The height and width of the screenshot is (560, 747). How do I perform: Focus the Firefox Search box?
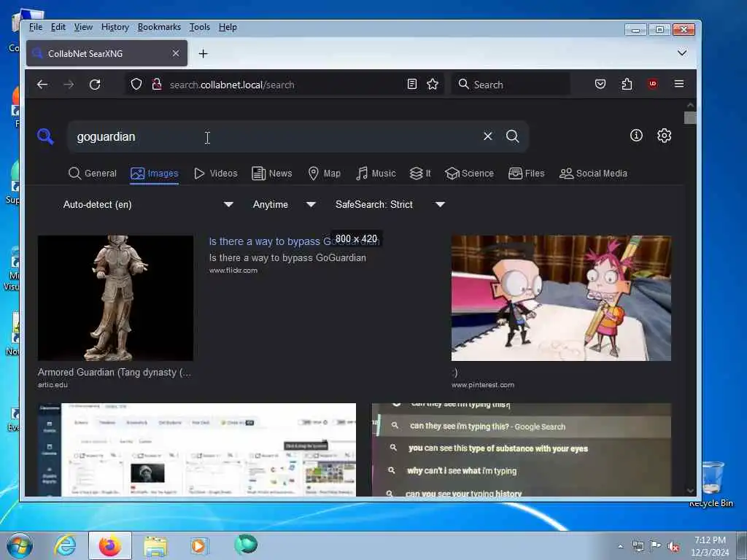[x=511, y=85]
